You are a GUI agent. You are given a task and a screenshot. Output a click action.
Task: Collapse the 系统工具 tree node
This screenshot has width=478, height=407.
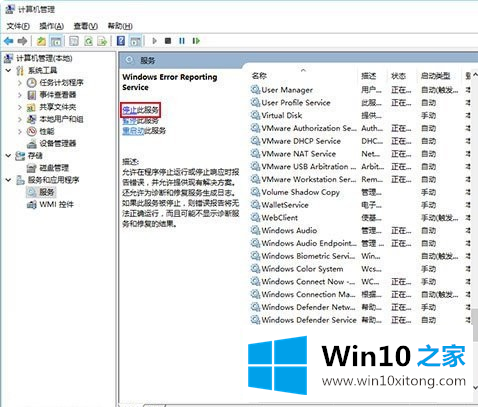[8, 70]
